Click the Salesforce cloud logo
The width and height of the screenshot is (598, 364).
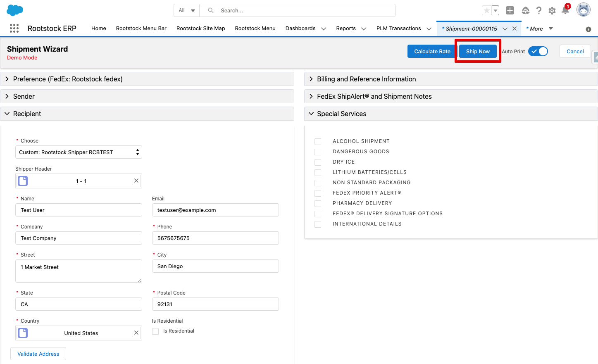[x=15, y=10]
